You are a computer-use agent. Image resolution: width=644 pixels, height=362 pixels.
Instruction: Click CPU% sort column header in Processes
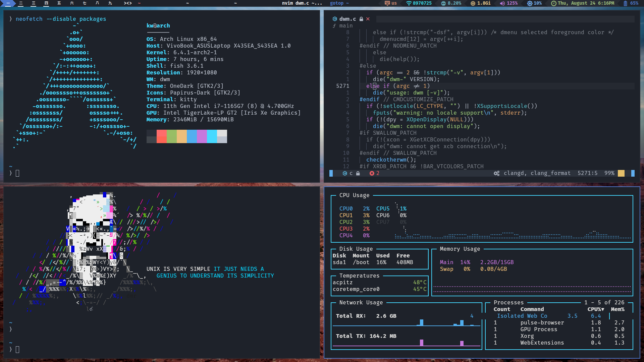595,309
